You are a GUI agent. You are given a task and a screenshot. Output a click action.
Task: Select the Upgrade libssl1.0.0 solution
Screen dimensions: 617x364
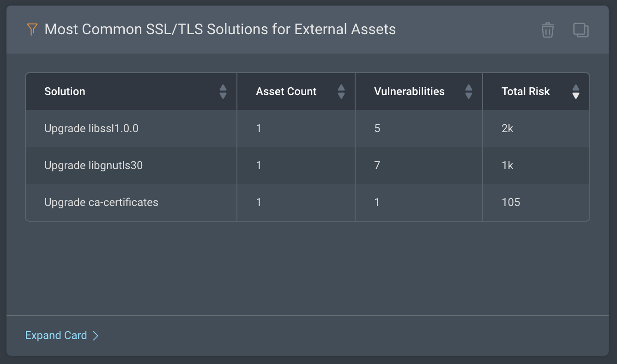point(91,128)
